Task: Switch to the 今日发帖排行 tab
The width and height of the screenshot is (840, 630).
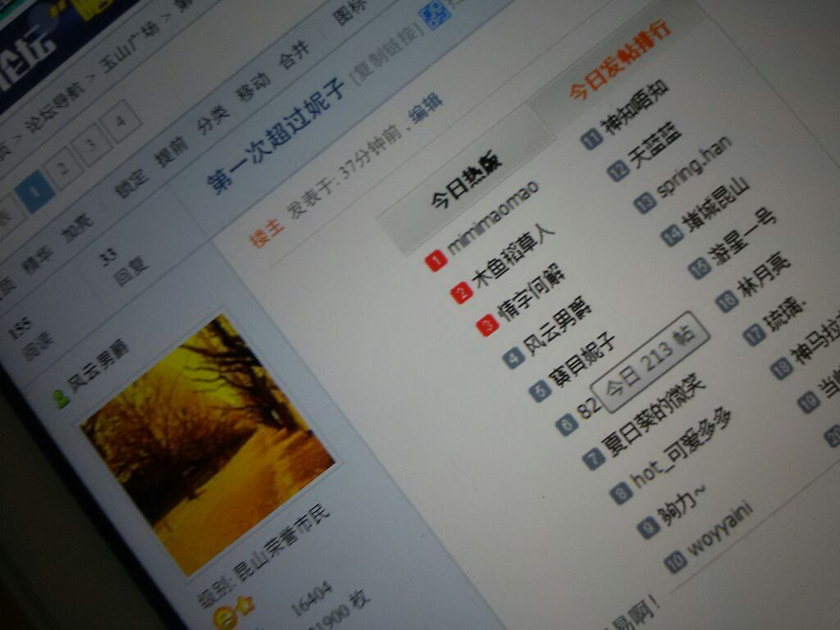Action: [x=620, y=59]
